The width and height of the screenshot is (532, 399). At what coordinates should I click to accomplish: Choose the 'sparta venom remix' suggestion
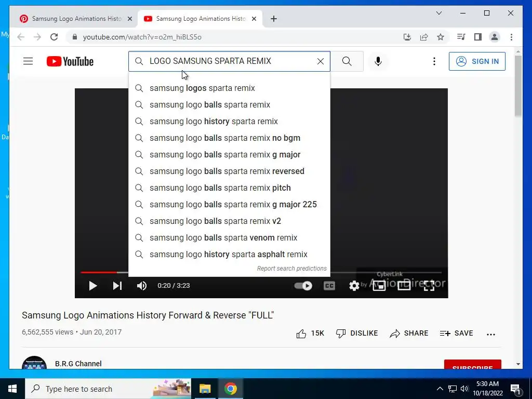[x=229, y=238]
